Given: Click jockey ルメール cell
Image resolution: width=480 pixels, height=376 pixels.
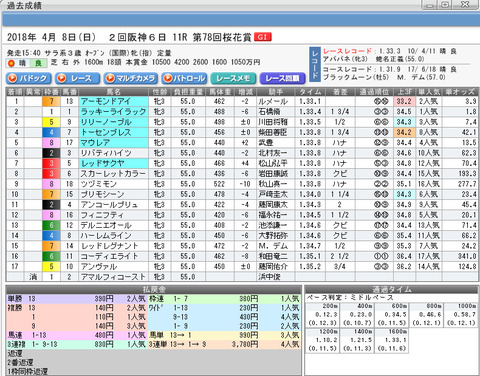Looking at the screenshot, I should point(275,101).
